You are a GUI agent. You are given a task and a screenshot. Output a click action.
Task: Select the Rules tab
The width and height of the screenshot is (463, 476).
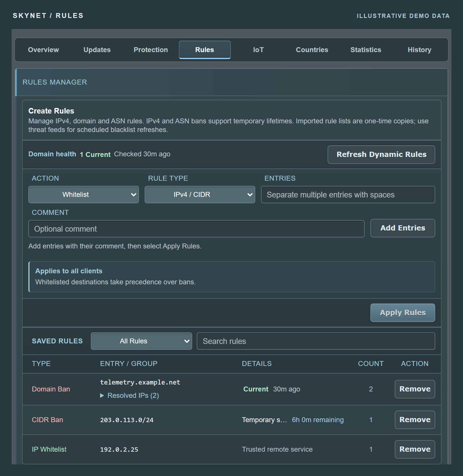(205, 50)
